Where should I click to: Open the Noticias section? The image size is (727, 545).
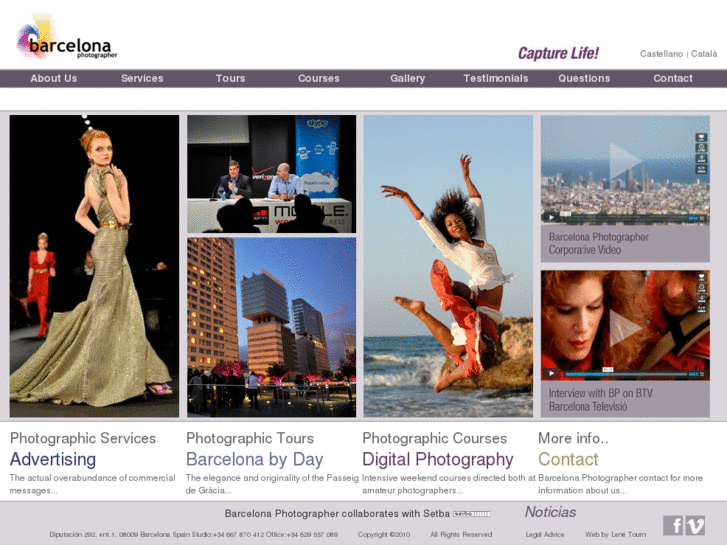[550, 512]
